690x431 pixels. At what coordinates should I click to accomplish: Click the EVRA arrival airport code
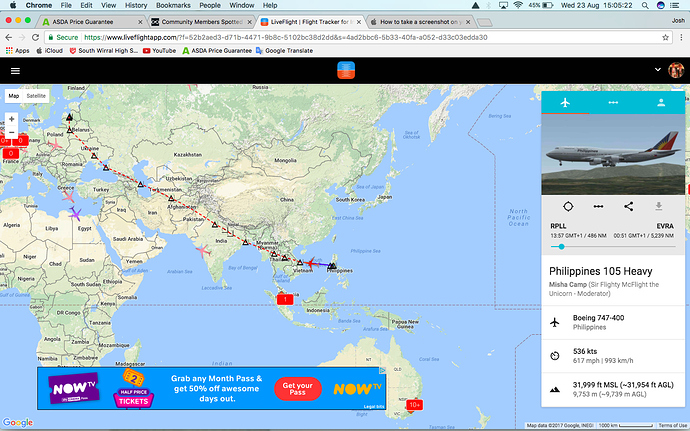(x=665, y=226)
